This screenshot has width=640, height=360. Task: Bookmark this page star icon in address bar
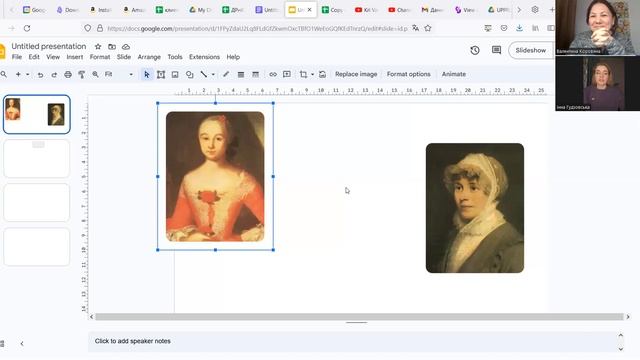428,28
